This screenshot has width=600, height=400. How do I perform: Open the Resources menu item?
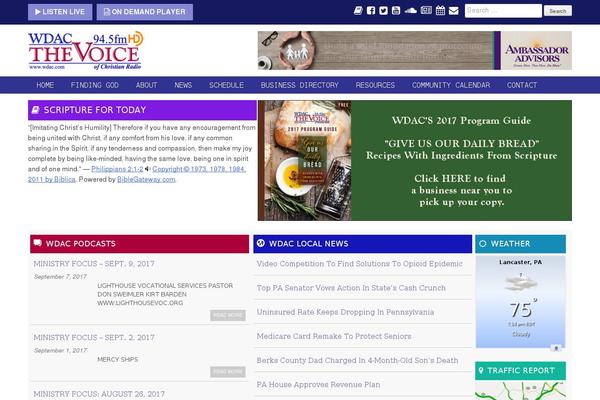point(375,85)
